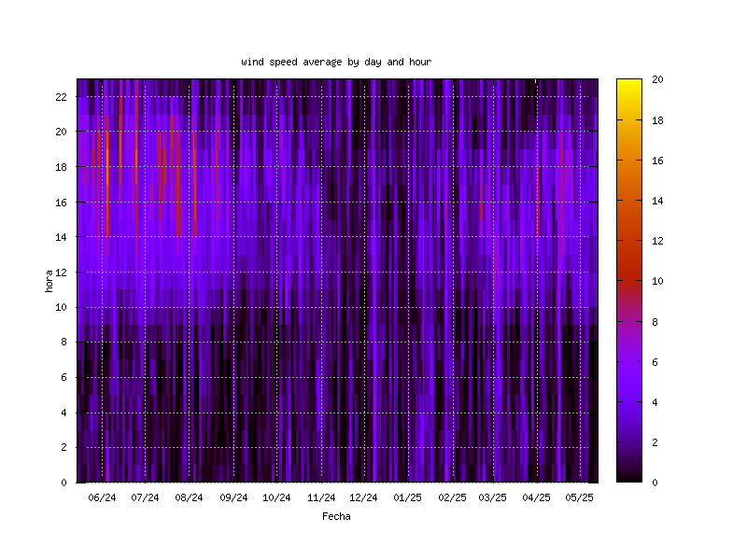Click the x-axis date label '05/25'
The image size is (747, 560).
pyautogui.click(x=579, y=497)
